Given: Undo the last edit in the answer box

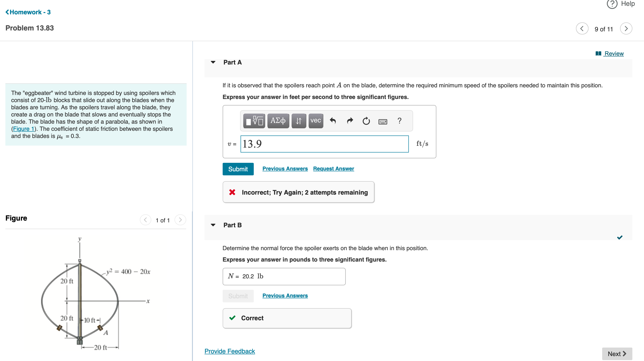Looking at the screenshot, I should point(333,121).
